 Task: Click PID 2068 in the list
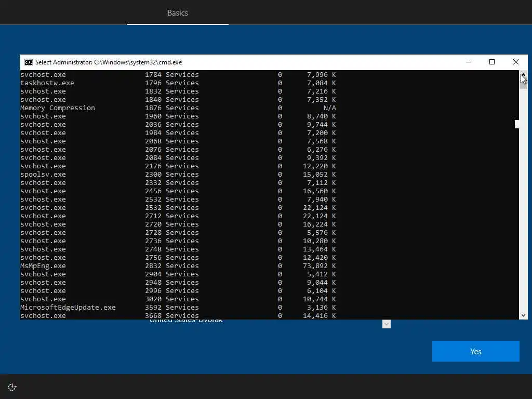point(153,141)
